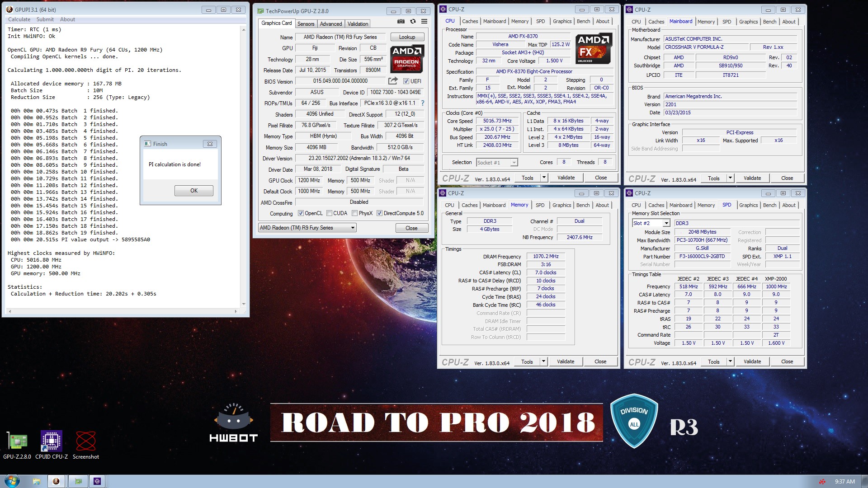
Task: Click the red system tray icon
Action: tap(822, 482)
